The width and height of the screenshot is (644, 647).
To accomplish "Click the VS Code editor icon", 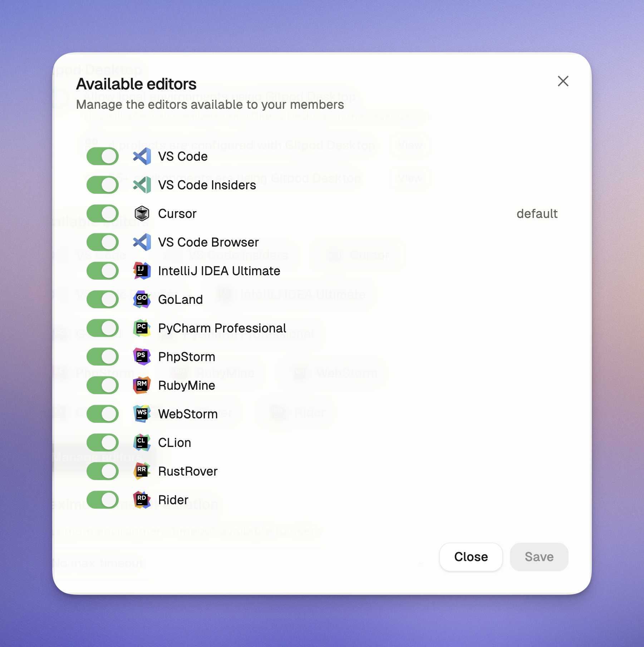I will [142, 156].
